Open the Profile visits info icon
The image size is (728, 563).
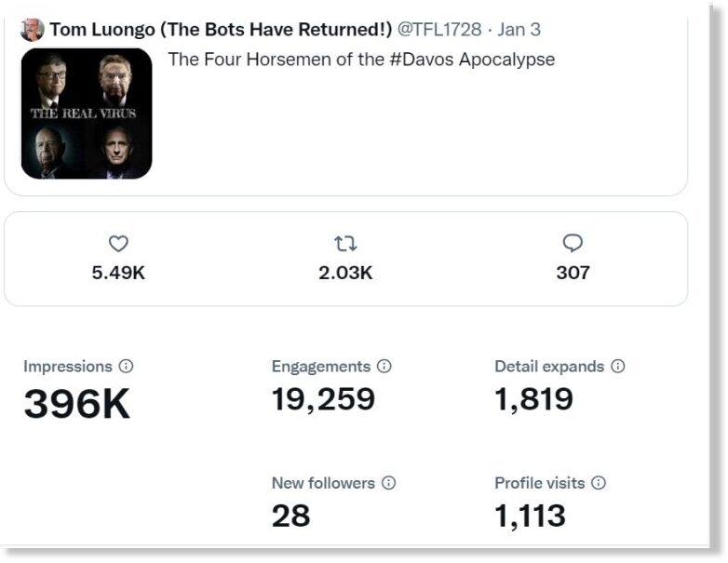599,483
